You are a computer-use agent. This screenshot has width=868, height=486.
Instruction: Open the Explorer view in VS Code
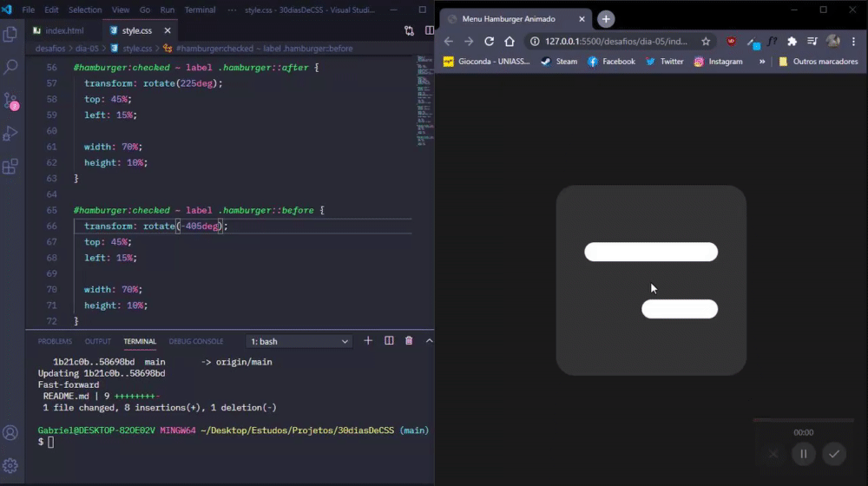(x=10, y=35)
